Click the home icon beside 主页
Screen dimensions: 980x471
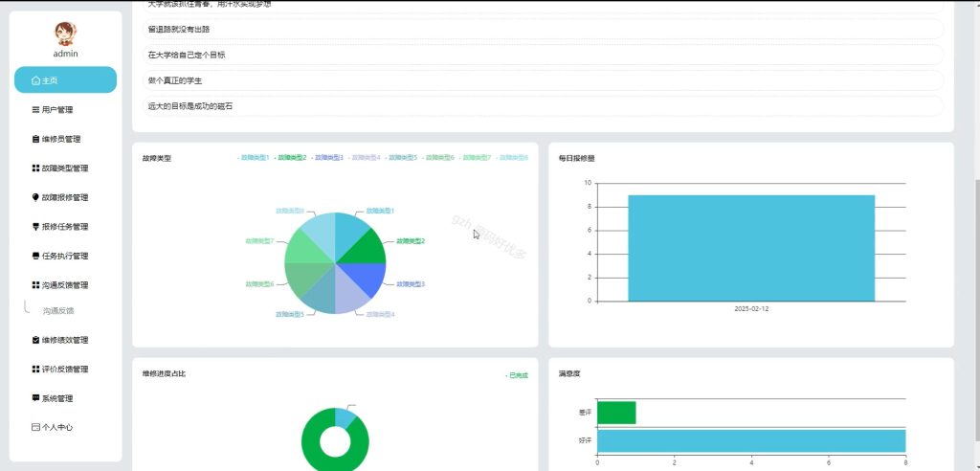coord(35,80)
